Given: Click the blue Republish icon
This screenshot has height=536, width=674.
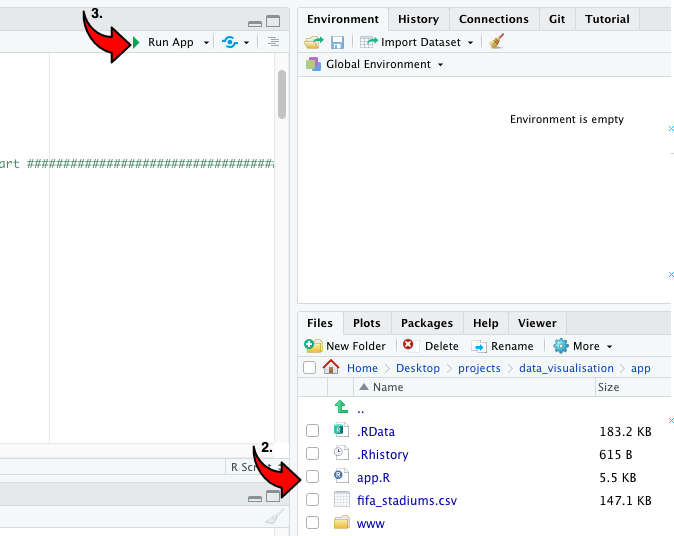Looking at the screenshot, I should tap(230, 42).
